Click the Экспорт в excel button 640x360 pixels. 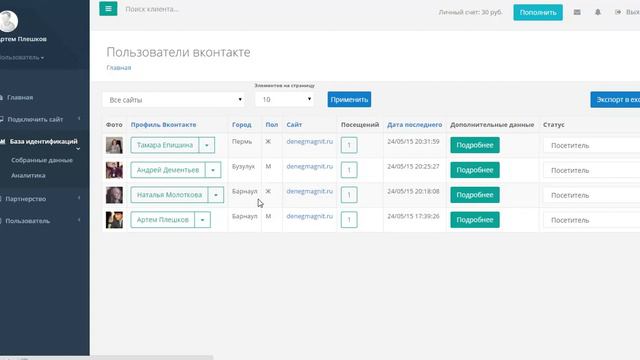[615, 100]
